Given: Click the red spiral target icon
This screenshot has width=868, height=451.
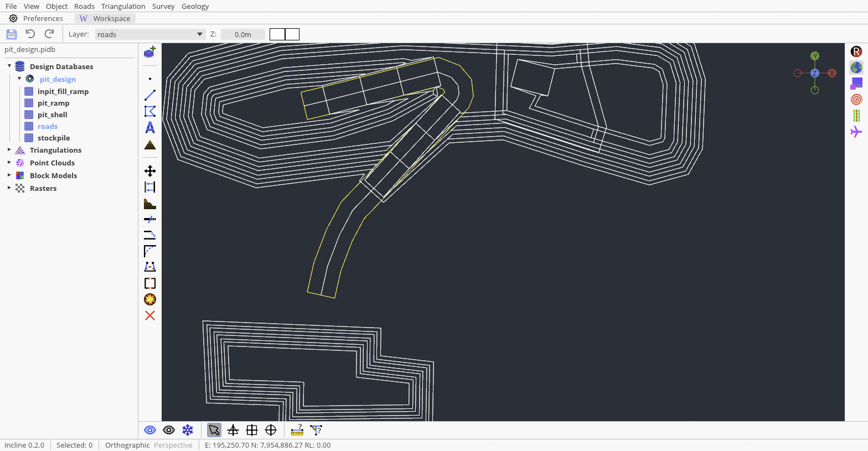Looking at the screenshot, I should coord(856,100).
